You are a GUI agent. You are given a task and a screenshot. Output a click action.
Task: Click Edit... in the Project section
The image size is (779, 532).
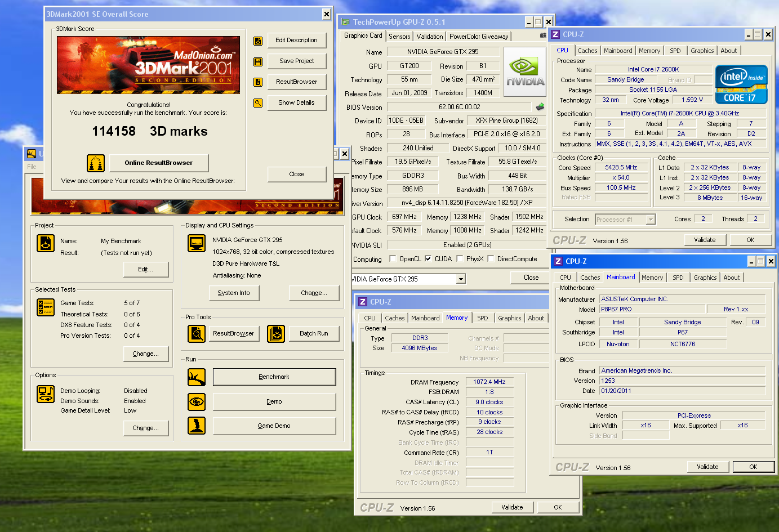146,270
